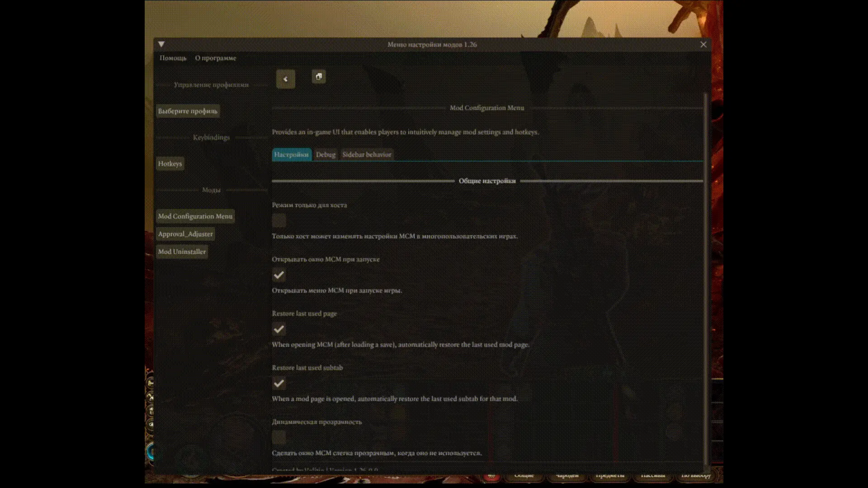Click the 'Сделать окно MCM слегка прозрачным' text
This screenshot has width=868, height=488.
(377, 453)
